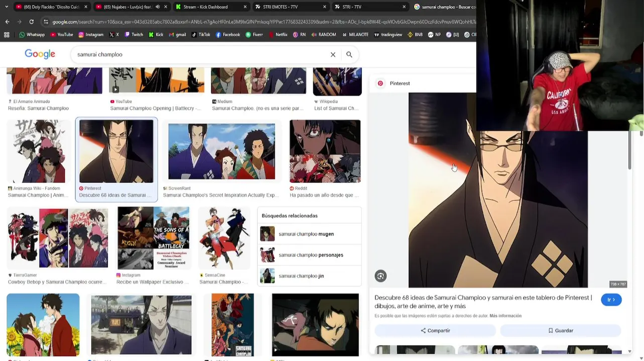
Task: Select related search samurai champloo jin
Action: coord(309,276)
